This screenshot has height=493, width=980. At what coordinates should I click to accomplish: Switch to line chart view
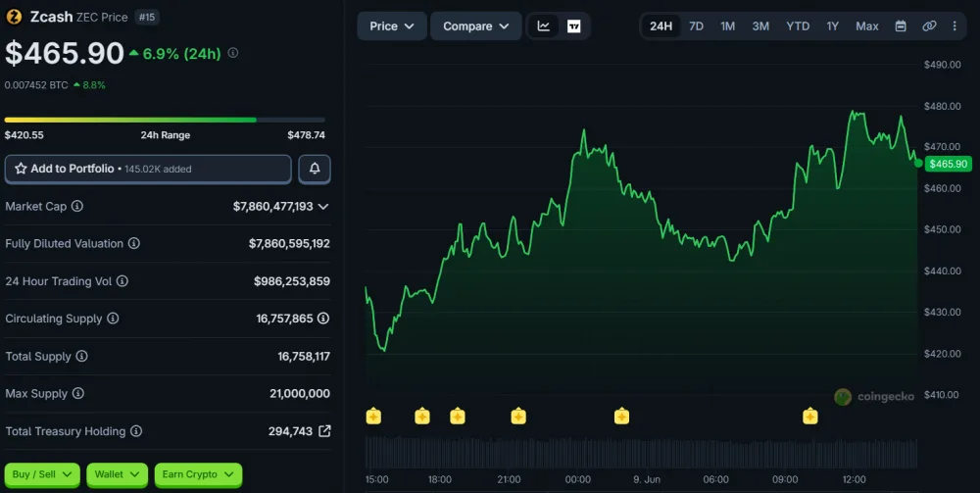tap(544, 26)
